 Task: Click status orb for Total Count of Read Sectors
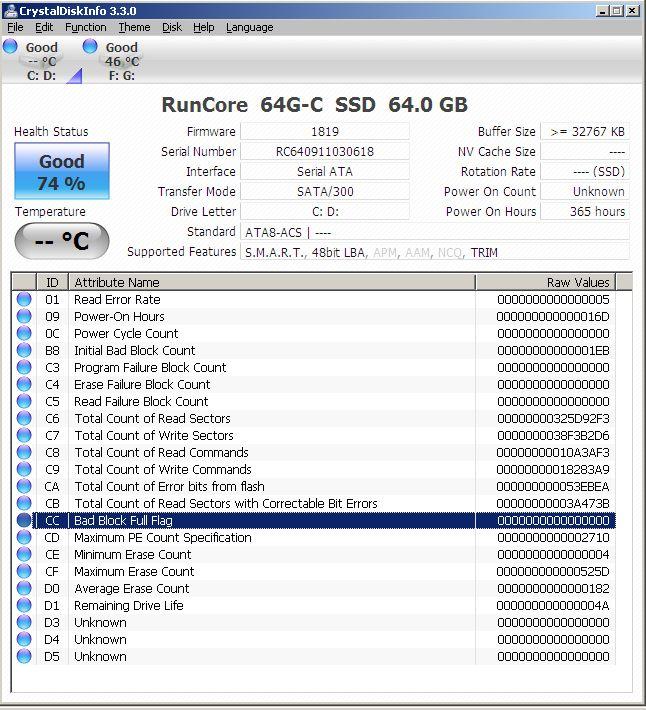(x=24, y=418)
